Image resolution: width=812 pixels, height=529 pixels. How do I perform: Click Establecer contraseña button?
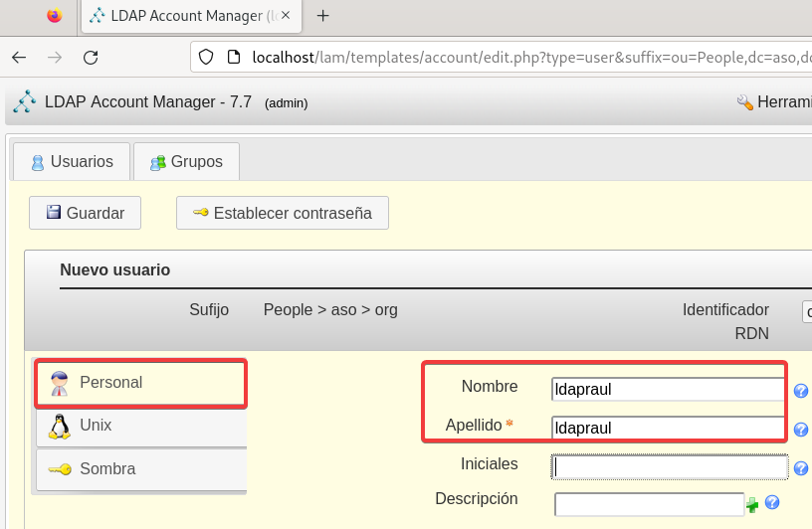(x=282, y=213)
